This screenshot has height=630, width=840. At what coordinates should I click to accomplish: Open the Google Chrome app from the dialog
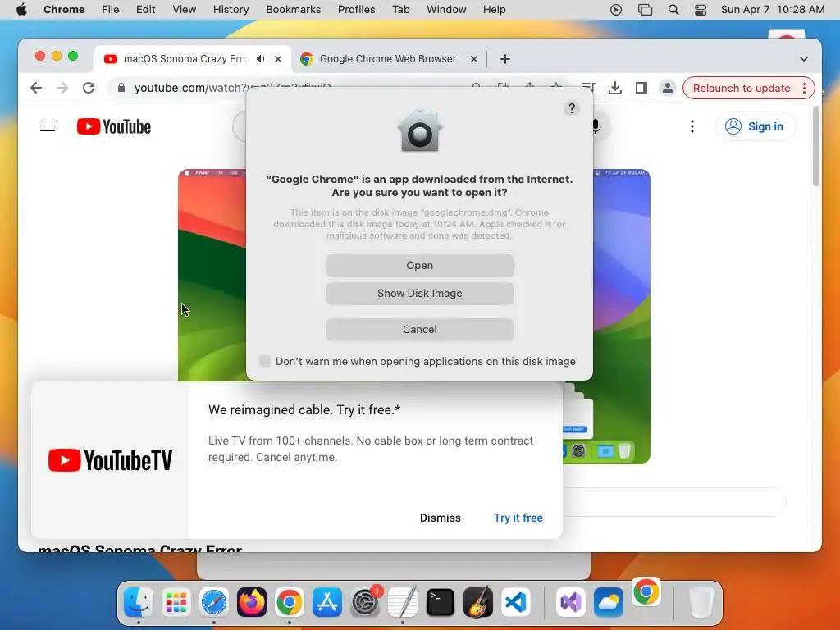[419, 265]
